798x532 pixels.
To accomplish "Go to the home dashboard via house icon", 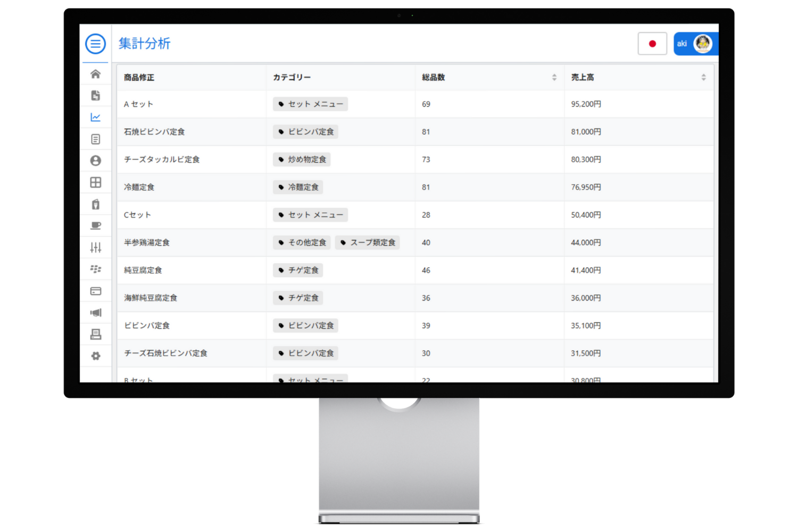I will pyautogui.click(x=96, y=74).
